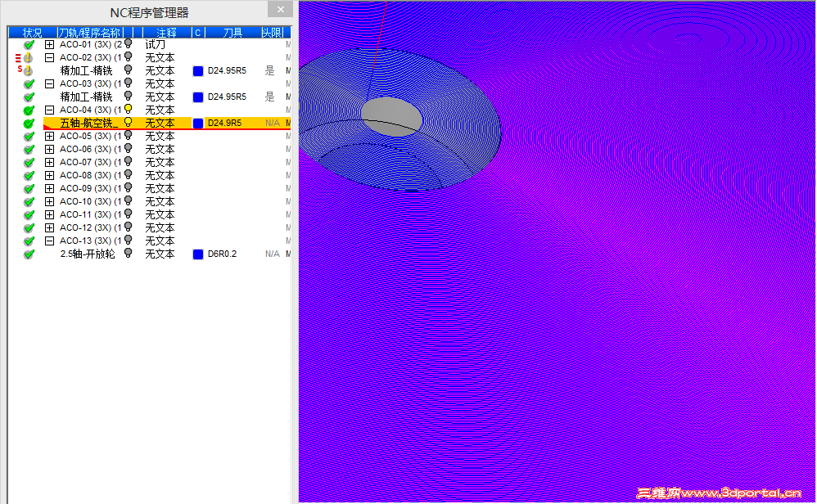Expand the ACO-09 program node
Screen dimensions: 817x504
coord(49,188)
